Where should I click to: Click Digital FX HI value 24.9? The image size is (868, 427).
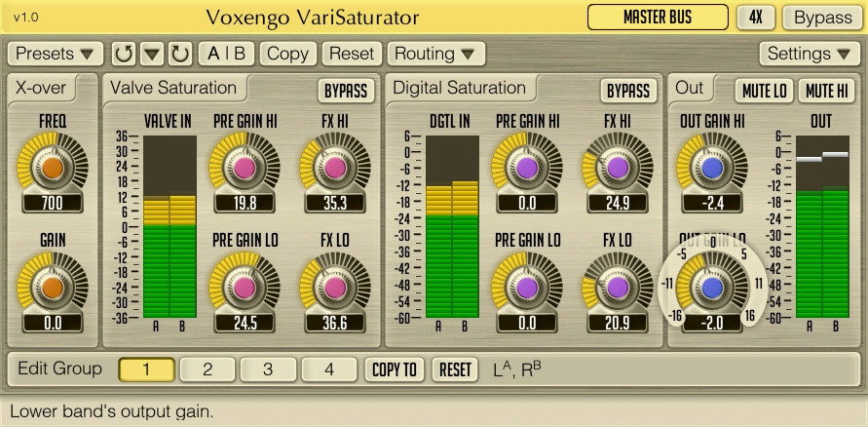click(618, 203)
